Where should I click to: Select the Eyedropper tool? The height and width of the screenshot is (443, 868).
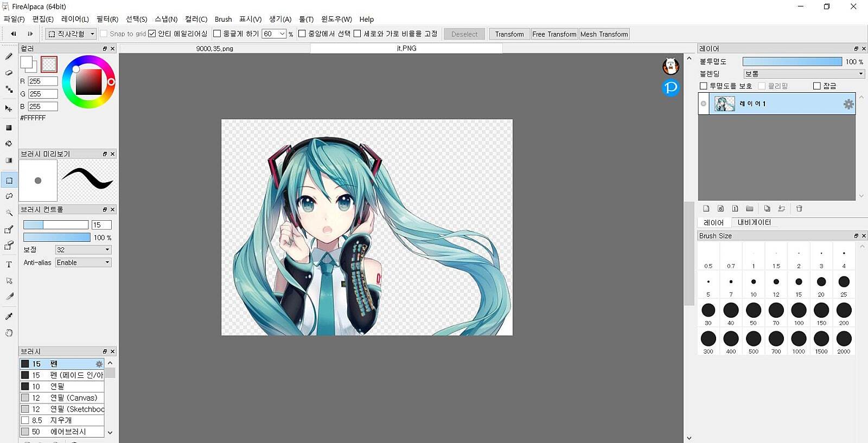9,316
